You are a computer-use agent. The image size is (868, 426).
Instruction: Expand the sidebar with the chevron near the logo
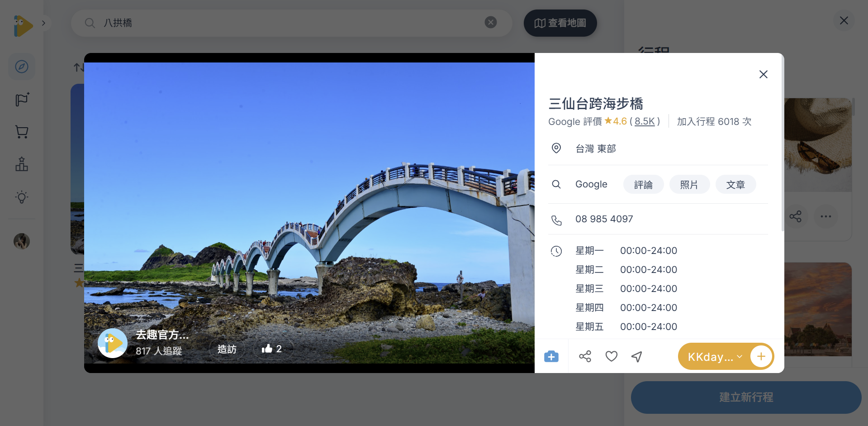tap(44, 22)
